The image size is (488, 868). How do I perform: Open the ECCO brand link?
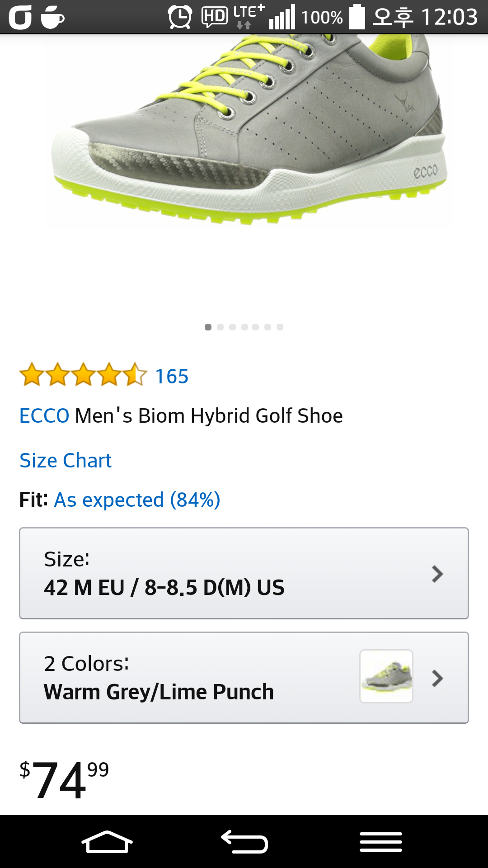44,415
